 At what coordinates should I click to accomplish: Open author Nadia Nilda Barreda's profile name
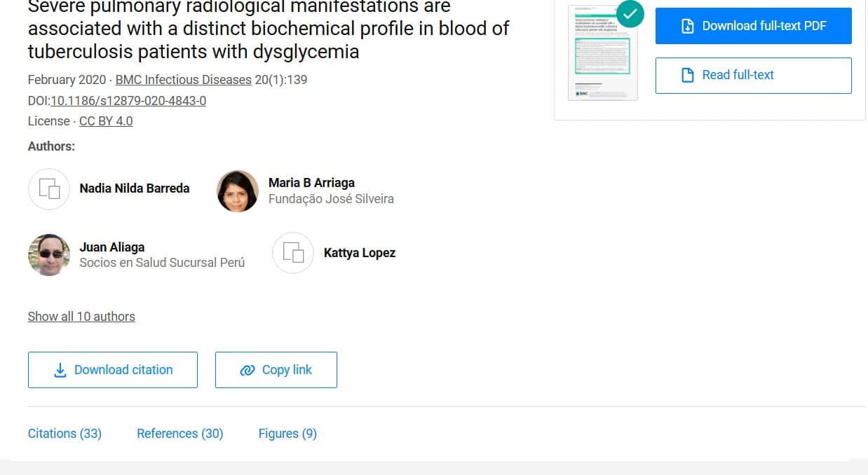pyautogui.click(x=135, y=188)
